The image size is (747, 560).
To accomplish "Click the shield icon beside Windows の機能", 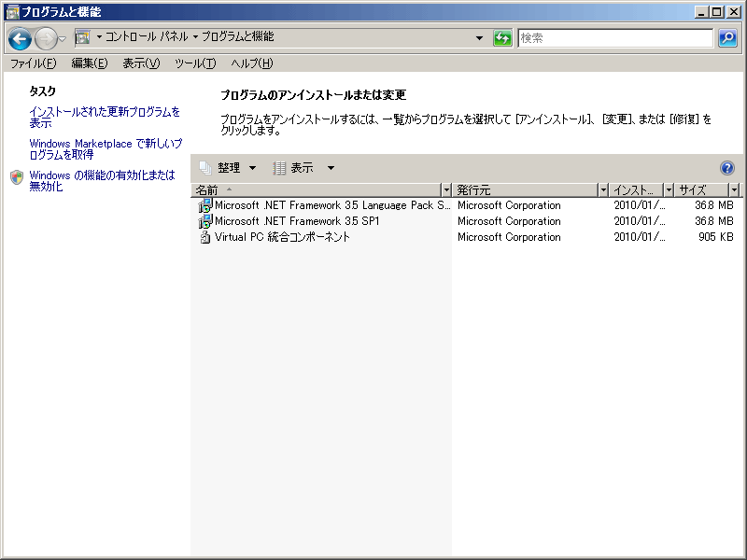I will 17,176.
